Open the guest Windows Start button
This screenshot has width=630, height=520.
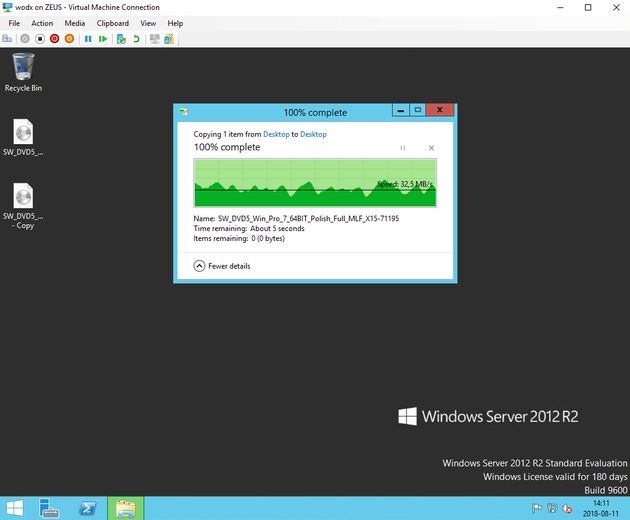[x=15, y=508]
